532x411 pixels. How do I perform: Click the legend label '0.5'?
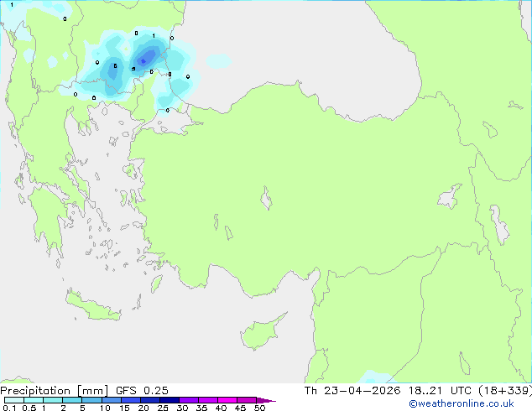point(29,408)
